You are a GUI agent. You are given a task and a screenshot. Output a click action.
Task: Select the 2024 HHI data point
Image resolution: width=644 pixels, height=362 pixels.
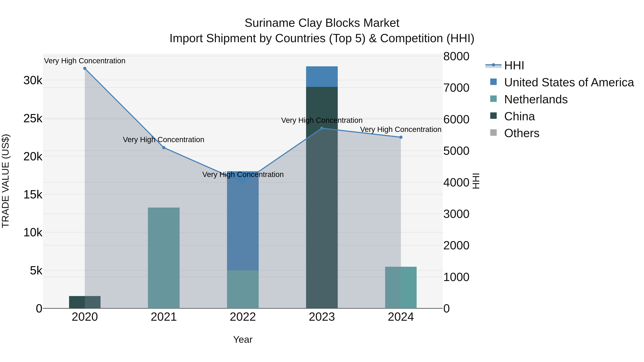[x=401, y=137]
